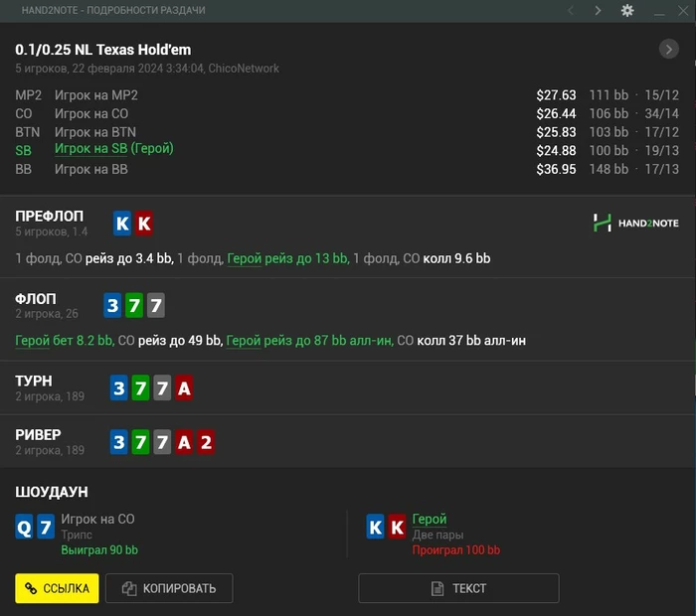
Task: Click the РИВЕР heading
Action: pos(38,434)
